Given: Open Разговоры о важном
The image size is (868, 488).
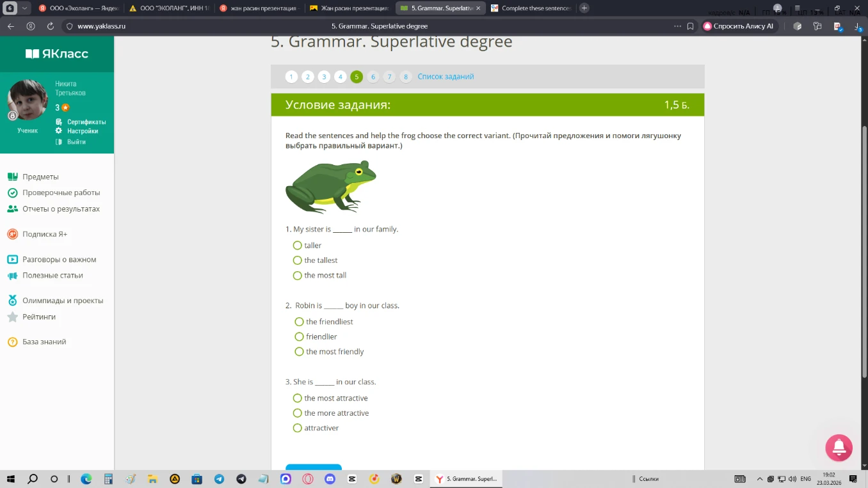Looking at the screenshot, I should click(52, 260).
